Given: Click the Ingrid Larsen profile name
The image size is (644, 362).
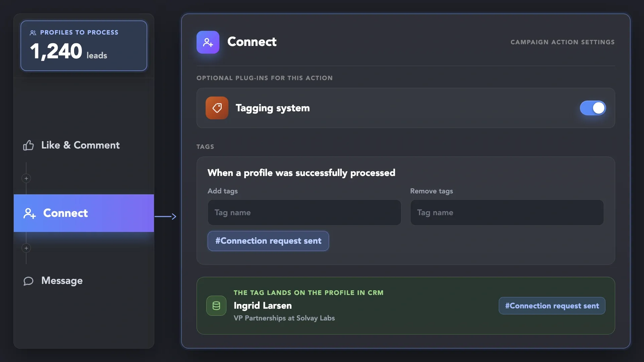Looking at the screenshot, I should click(263, 306).
